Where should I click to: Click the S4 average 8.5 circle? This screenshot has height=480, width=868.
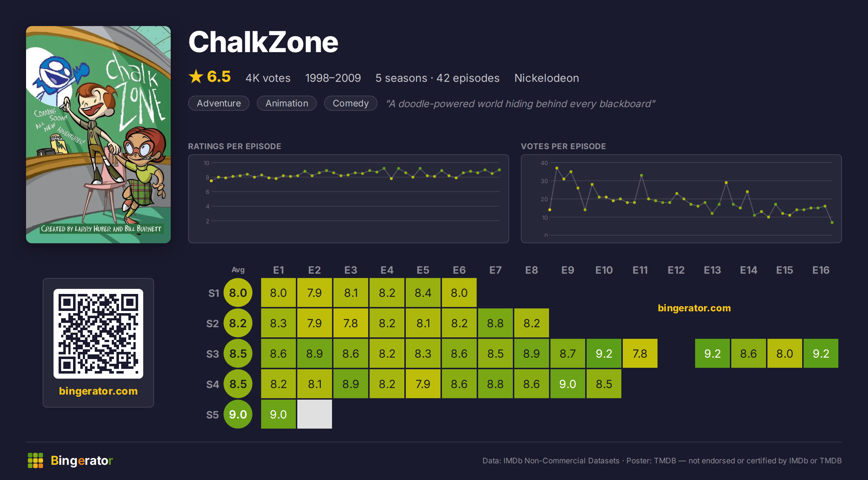[x=238, y=384]
